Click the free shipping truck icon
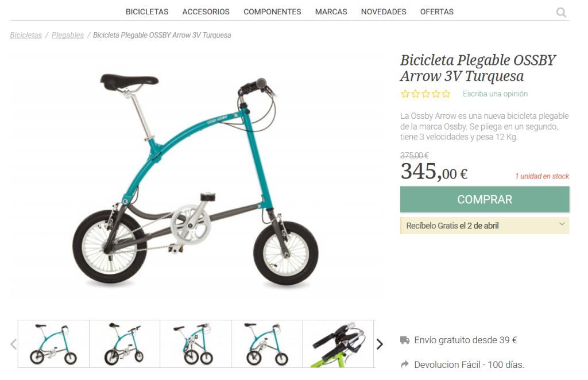Viewport: 588px width, 380px height. [x=405, y=340]
